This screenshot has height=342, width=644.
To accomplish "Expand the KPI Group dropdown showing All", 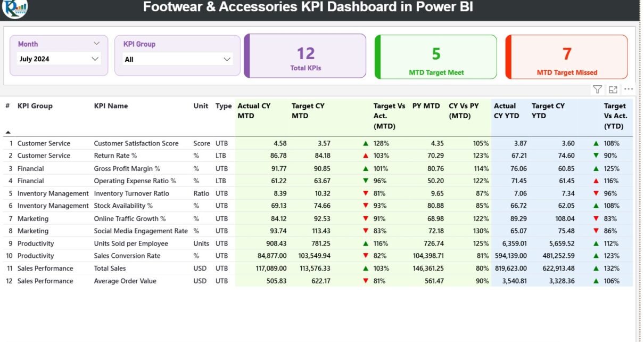I will 227,59.
